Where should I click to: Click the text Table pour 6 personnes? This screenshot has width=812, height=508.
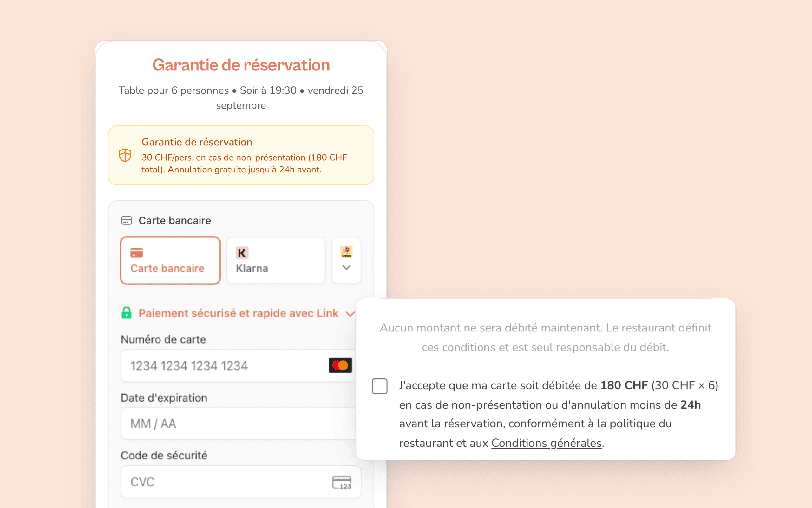click(174, 90)
